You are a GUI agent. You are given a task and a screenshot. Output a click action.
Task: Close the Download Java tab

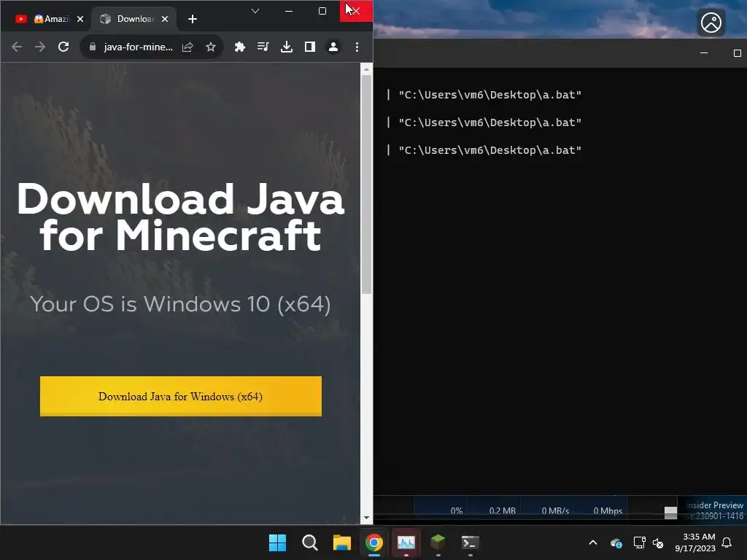165,19
